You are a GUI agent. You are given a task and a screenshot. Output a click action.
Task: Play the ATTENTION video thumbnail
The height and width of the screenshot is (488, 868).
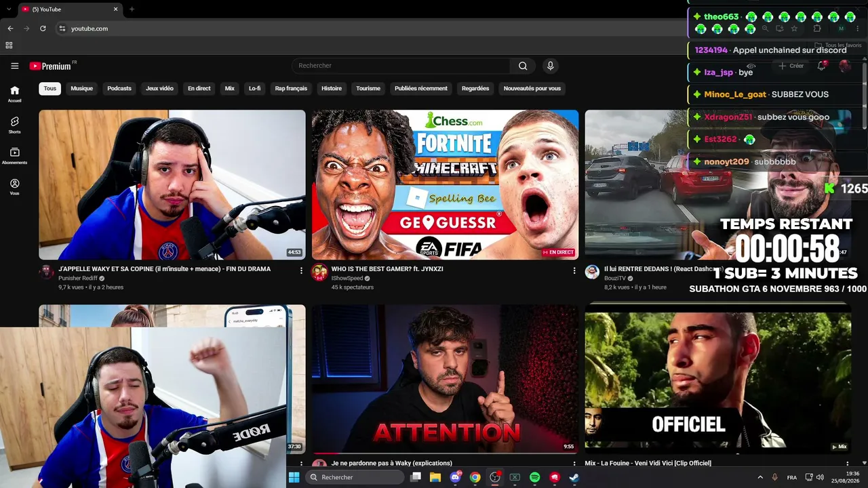click(445, 378)
